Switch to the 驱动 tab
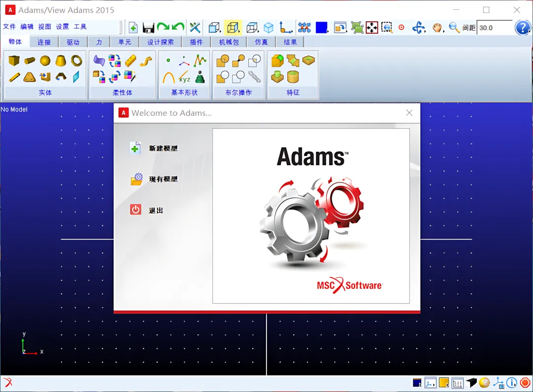Screen dimensions: 533x392 73,42
